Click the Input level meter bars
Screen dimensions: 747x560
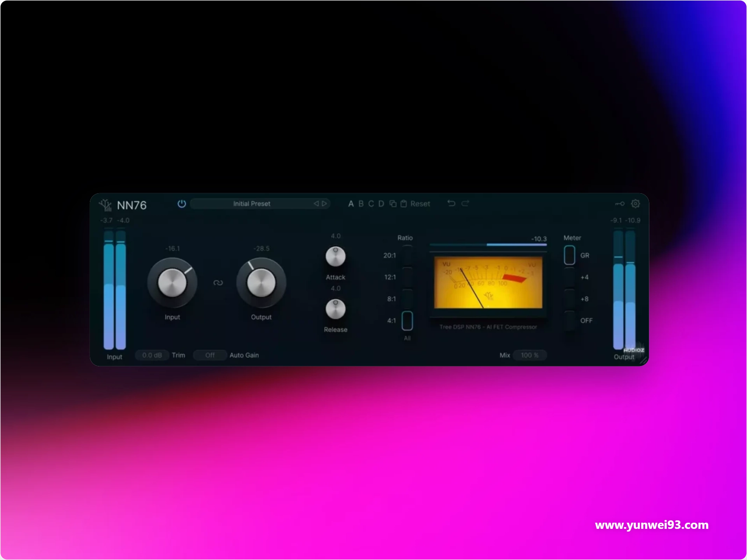click(115, 290)
